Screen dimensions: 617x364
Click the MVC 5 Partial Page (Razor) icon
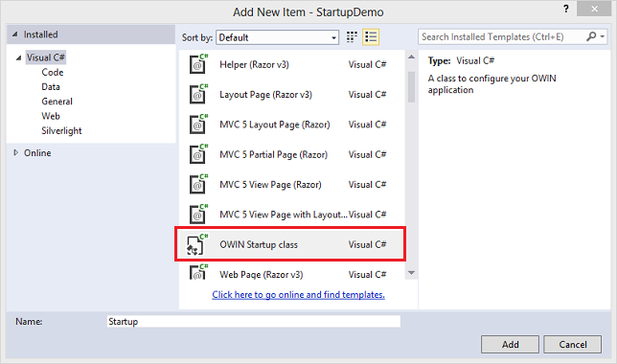[x=198, y=154]
